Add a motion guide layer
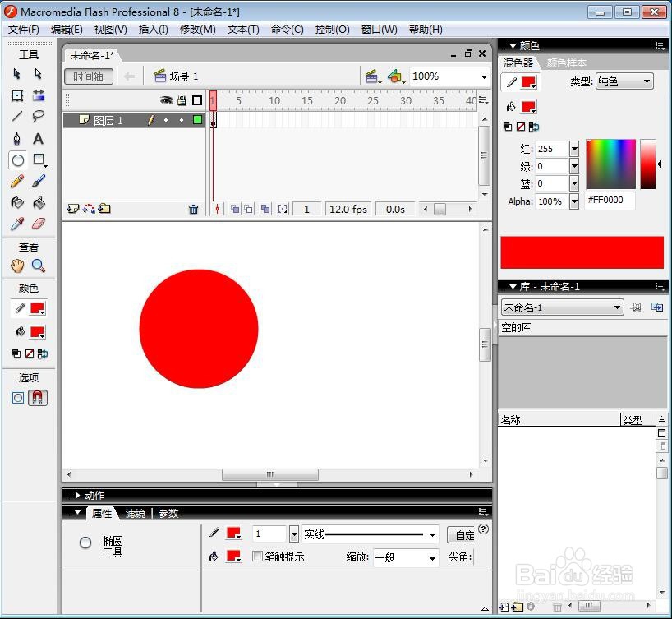Image resolution: width=672 pixels, height=619 pixels. pyautogui.click(x=89, y=209)
